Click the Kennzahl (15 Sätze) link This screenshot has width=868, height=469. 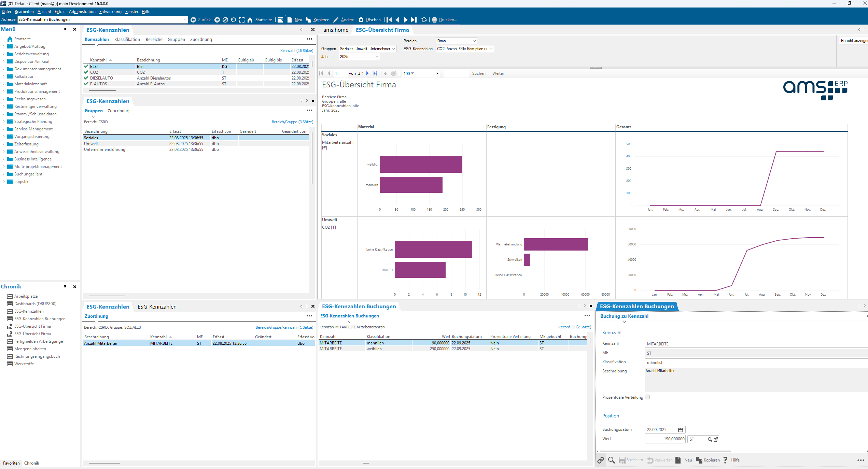coord(296,51)
